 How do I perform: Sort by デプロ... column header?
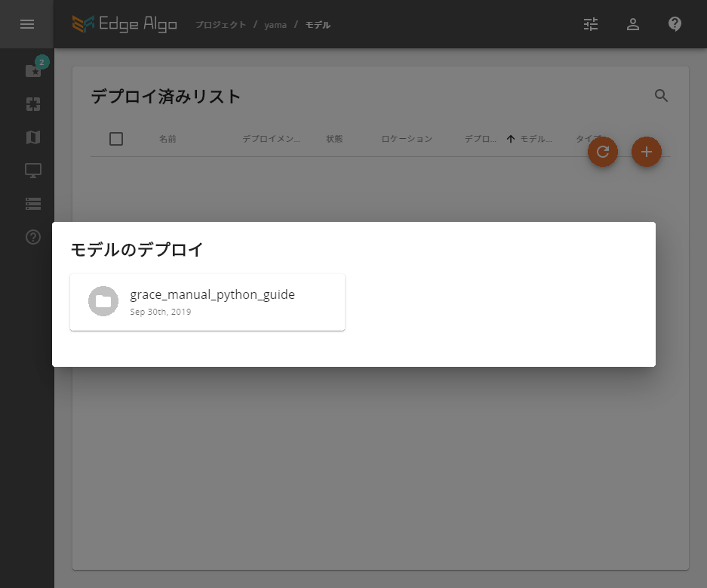click(481, 139)
